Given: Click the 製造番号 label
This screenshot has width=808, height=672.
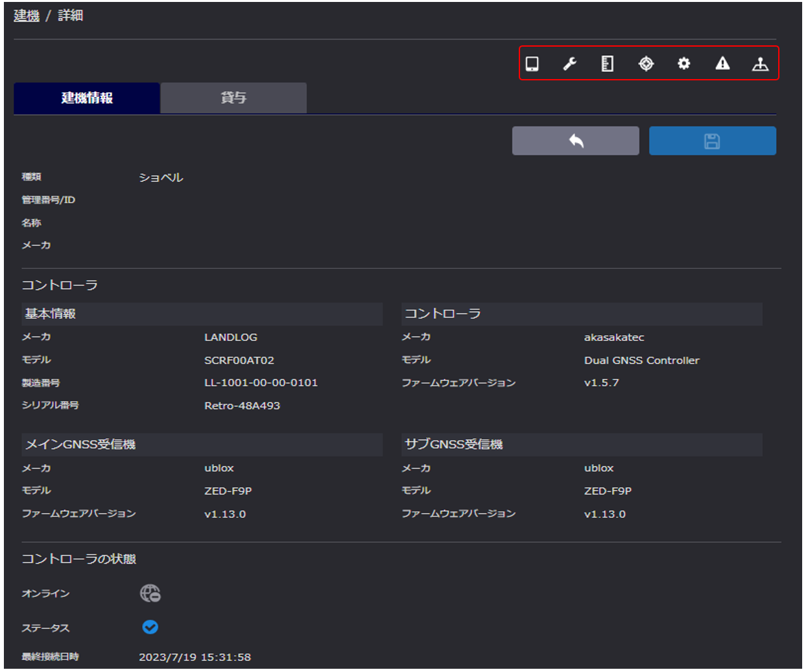Looking at the screenshot, I should point(41,383).
